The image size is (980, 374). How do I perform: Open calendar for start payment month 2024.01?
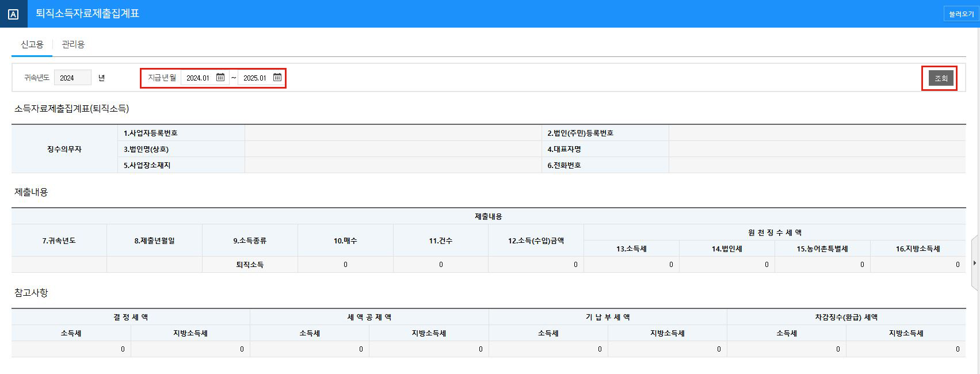tap(220, 77)
